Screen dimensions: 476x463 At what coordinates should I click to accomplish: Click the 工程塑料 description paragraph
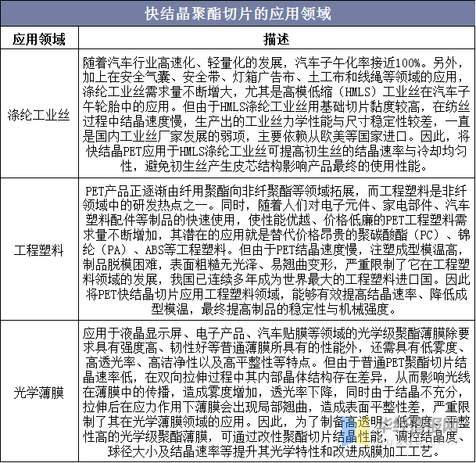pos(276,250)
